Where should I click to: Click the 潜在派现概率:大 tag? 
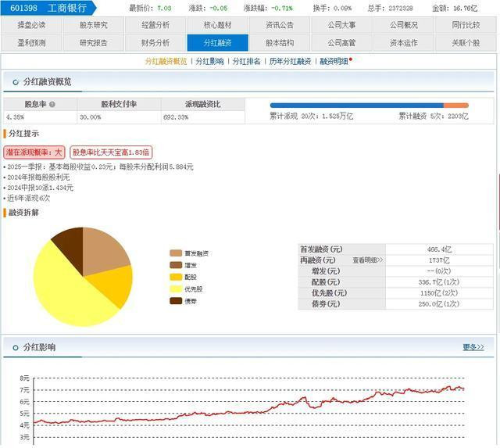pos(34,152)
